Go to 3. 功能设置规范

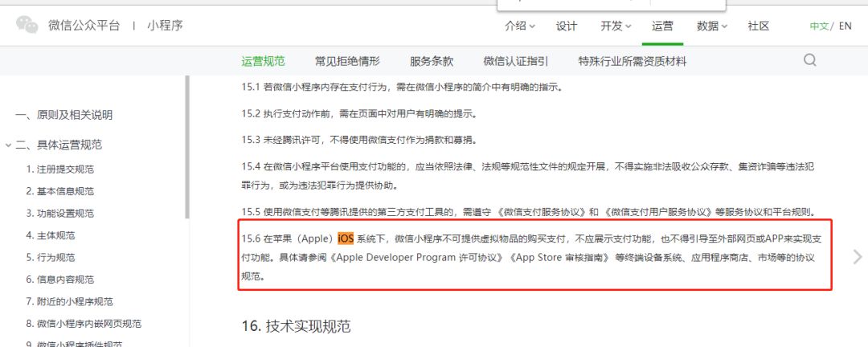pyautogui.click(x=59, y=214)
